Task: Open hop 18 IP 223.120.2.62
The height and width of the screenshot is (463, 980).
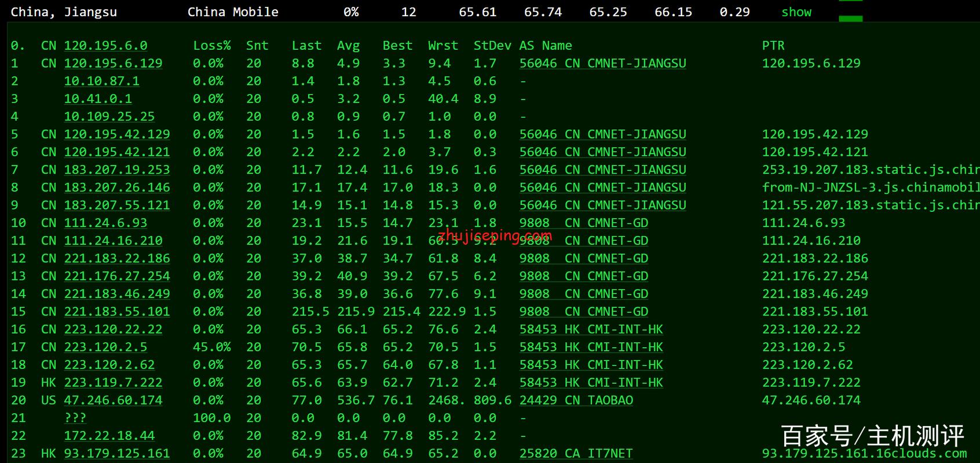Action: pos(109,365)
